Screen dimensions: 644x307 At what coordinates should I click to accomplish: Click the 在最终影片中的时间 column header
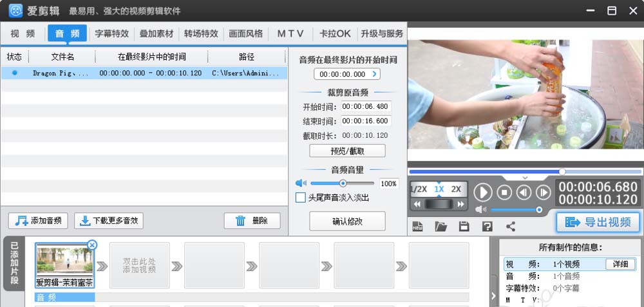pyautogui.click(x=151, y=57)
